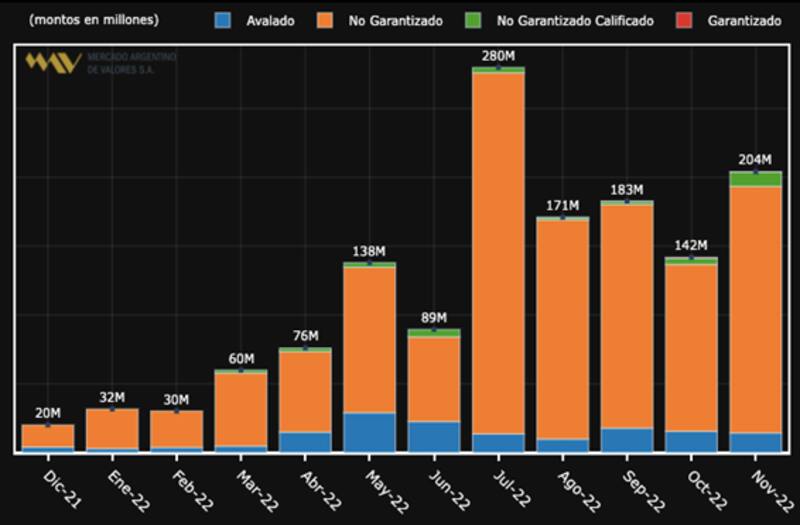Click the blue segment of Jun-22 bar

(434, 436)
